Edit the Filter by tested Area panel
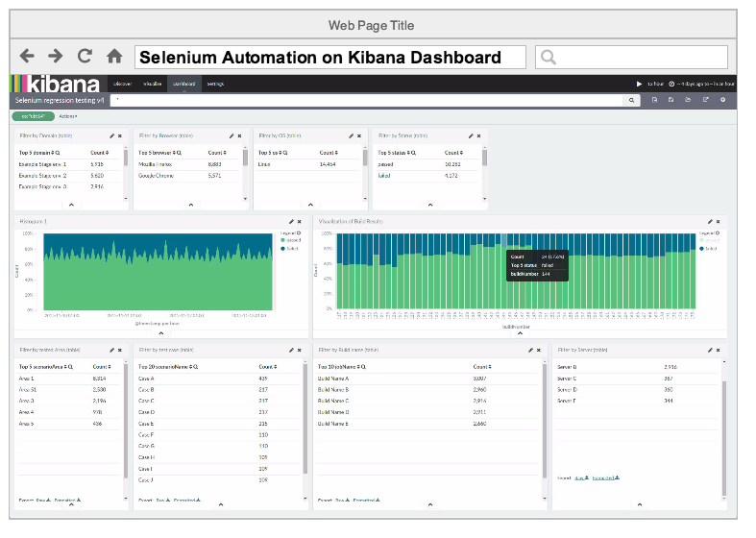The image size is (756, 538). point(111,350)
